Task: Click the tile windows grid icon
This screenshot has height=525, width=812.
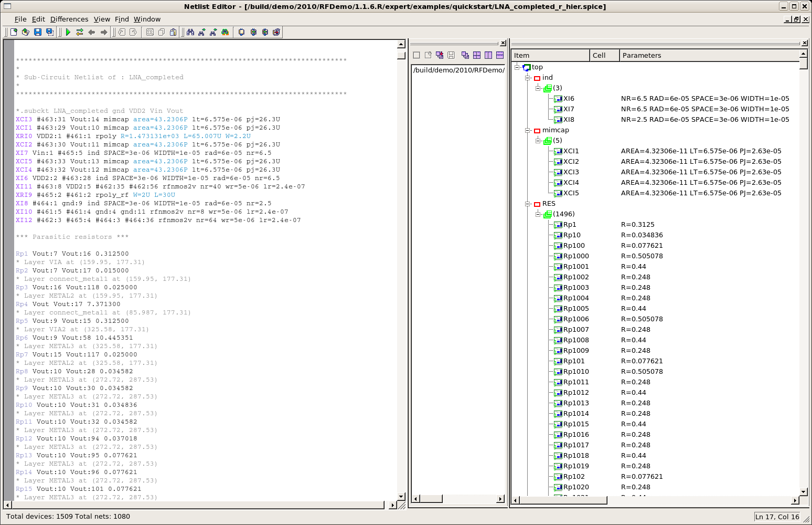Action: (477, 55)
